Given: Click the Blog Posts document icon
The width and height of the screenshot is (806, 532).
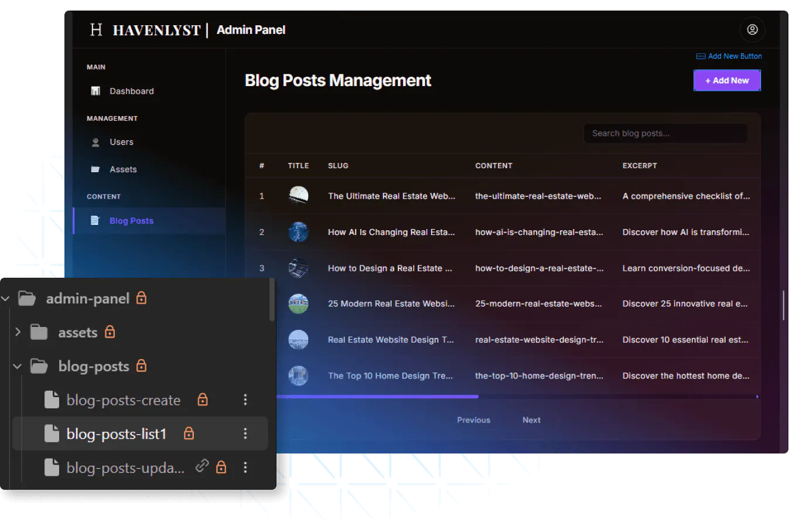Looking at the screenshot, I should [95, 220].
